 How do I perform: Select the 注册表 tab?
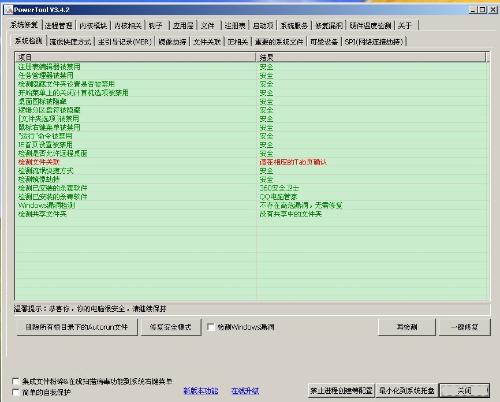[235, 25]
